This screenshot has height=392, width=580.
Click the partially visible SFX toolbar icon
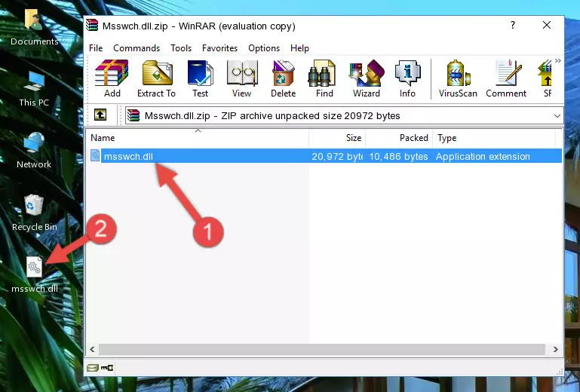545,78
